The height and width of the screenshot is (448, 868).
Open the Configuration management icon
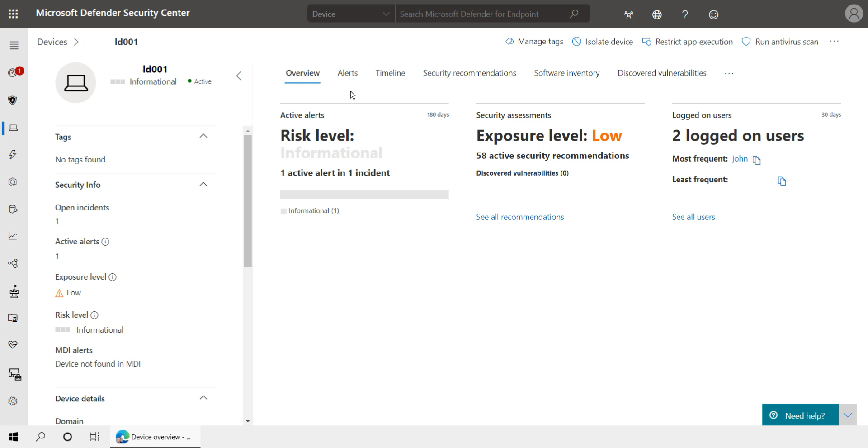pyautogui.click(x=15, y=374)
